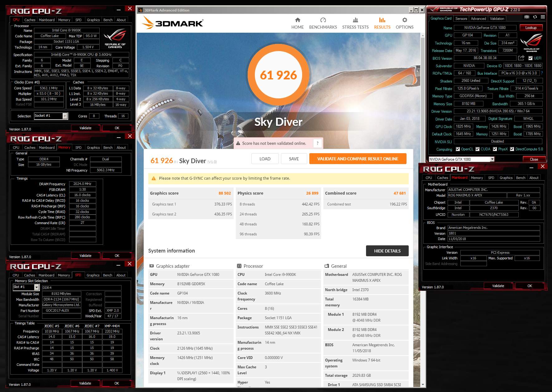
Task: Click the 3DMark logo
Action: click(173, 23)
